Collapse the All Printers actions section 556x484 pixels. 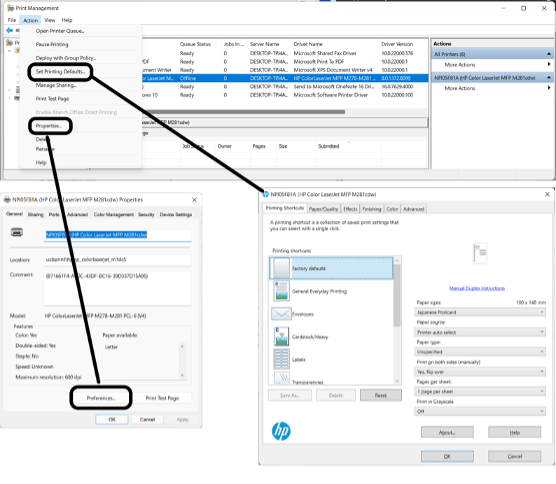tap(549, 54)
